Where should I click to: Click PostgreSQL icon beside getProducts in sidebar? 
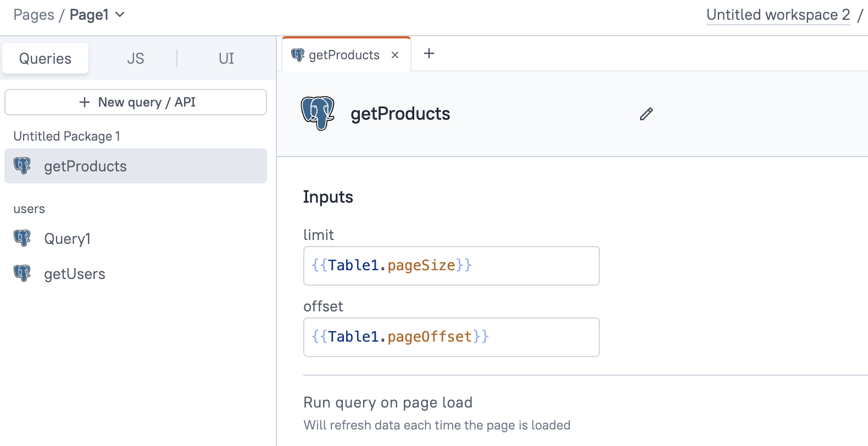(x=22, y=166)
